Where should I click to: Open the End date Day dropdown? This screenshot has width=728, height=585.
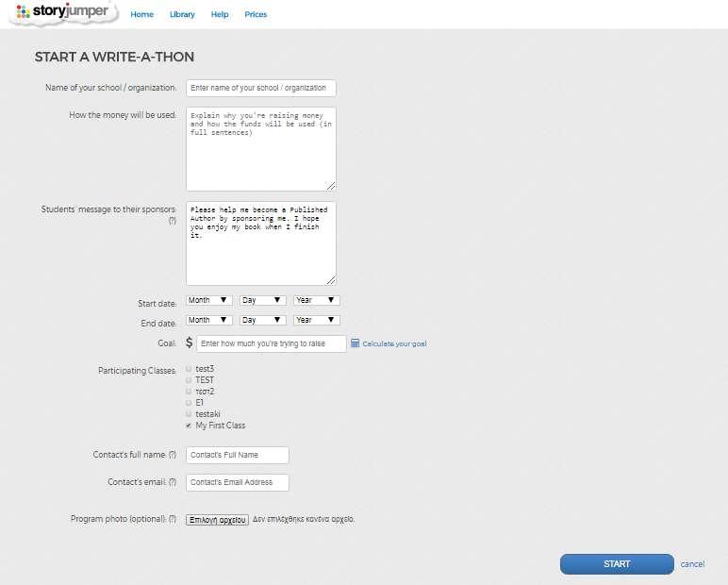pyautogui.click(x=263, y=320)
